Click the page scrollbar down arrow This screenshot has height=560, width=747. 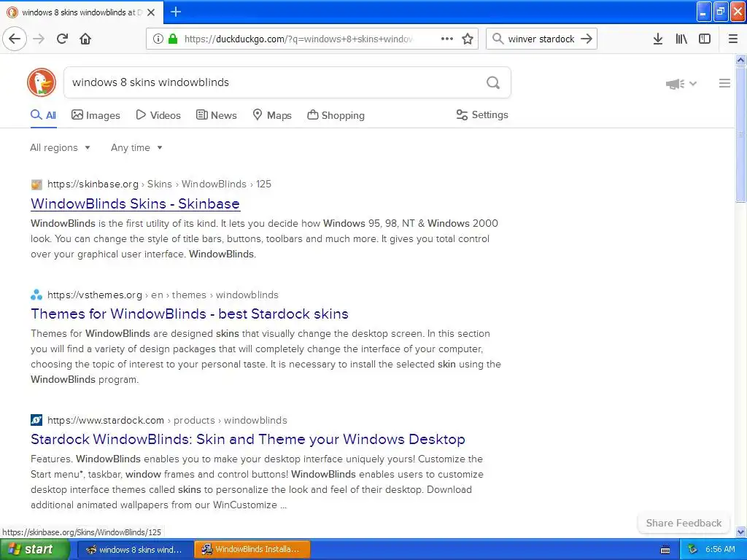(740, 532)
